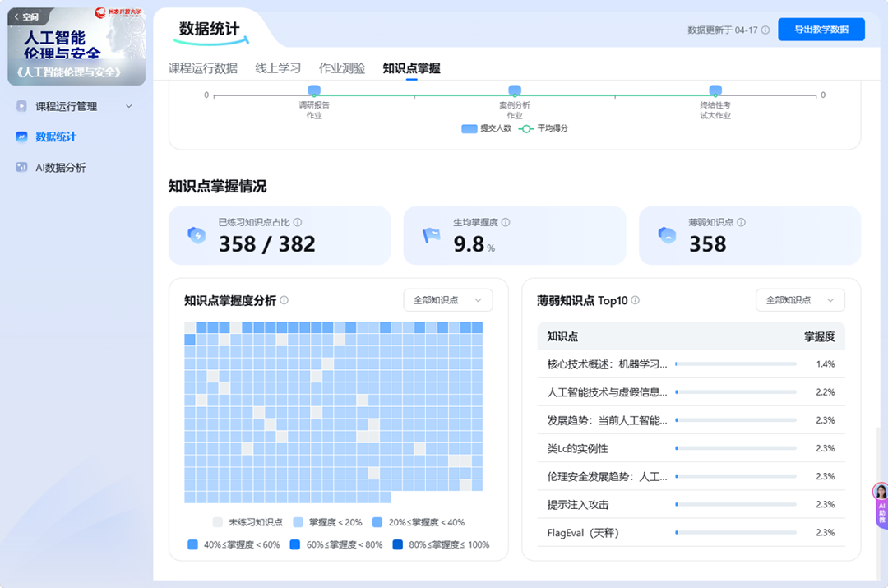Click info icon beside 生均掌握度
Screen dimensions: 888x588
tap(506, 222)
